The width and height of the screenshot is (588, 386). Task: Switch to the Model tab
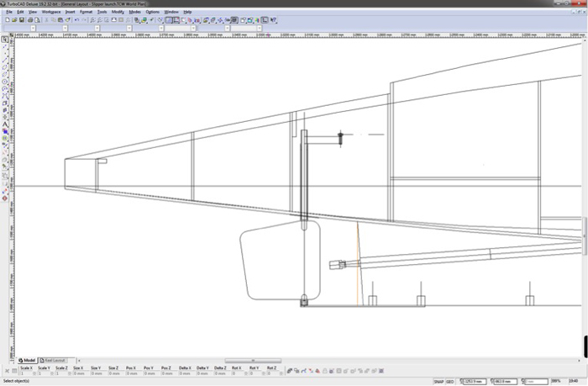(x=28, y=360)
